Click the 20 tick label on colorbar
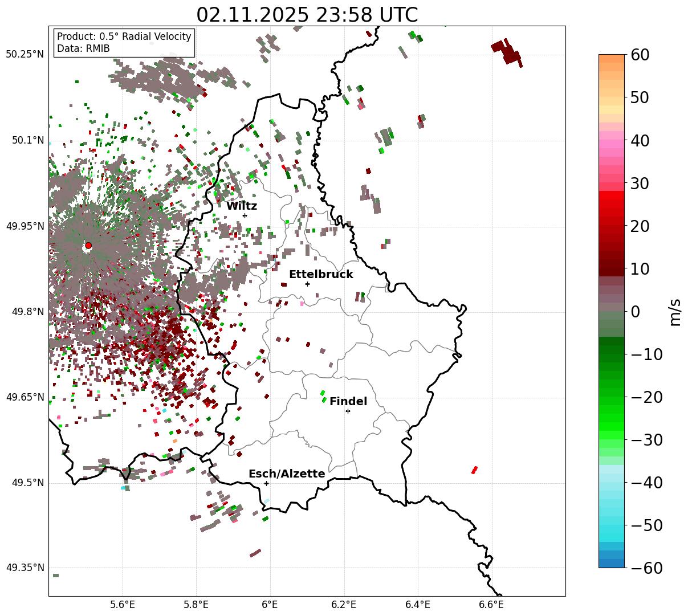 pyautogui.click(x=640, y=226)
